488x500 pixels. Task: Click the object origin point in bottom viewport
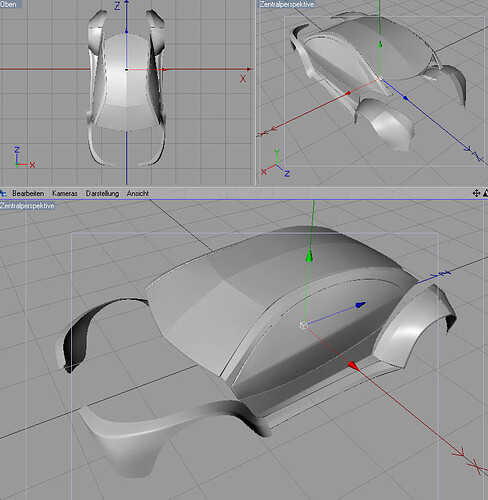point(303,325)
